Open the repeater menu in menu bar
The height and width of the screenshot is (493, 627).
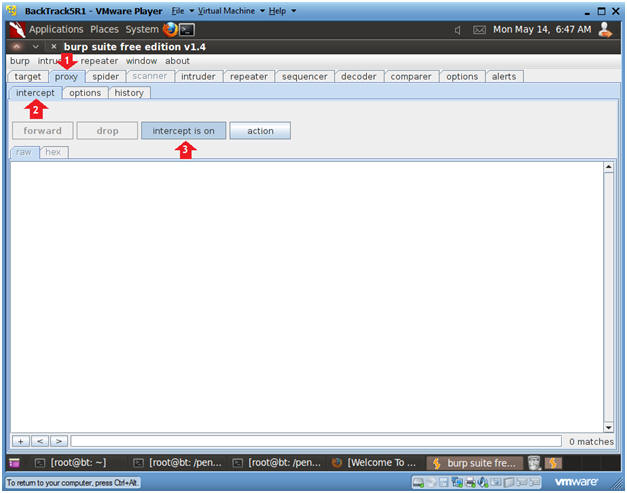[x=99, y=61]
